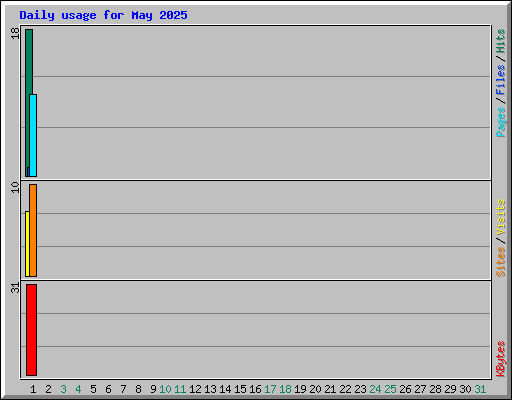The image size is (512, 400).
Task: Click the cyan Pages bar for day 1
Action: point(33,135)
